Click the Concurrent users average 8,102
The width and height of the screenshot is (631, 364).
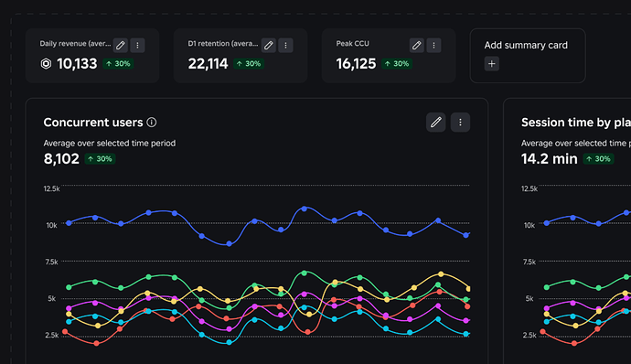point(61,158)
